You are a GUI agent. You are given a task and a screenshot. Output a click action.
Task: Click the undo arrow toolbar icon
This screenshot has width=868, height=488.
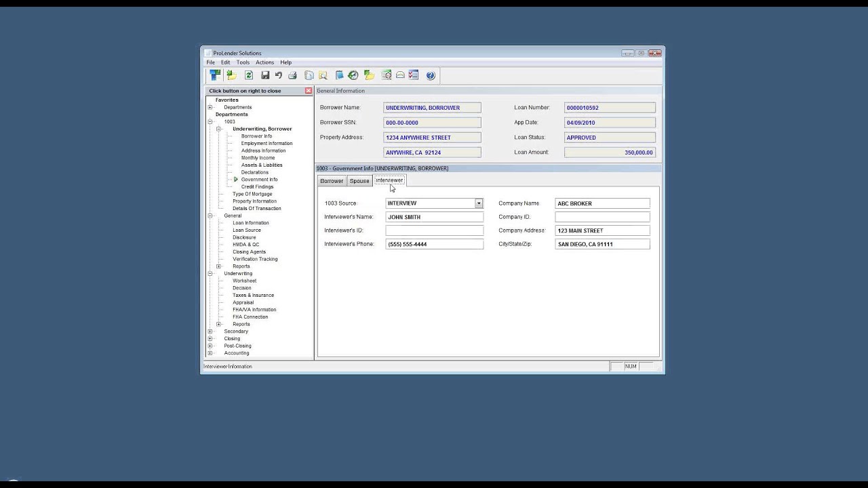(278, 75)
